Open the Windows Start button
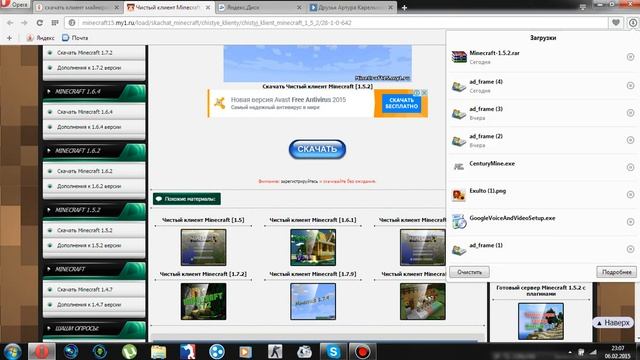Image resolution: width=640 pixels, height=360 pixels. pos(12,351)
